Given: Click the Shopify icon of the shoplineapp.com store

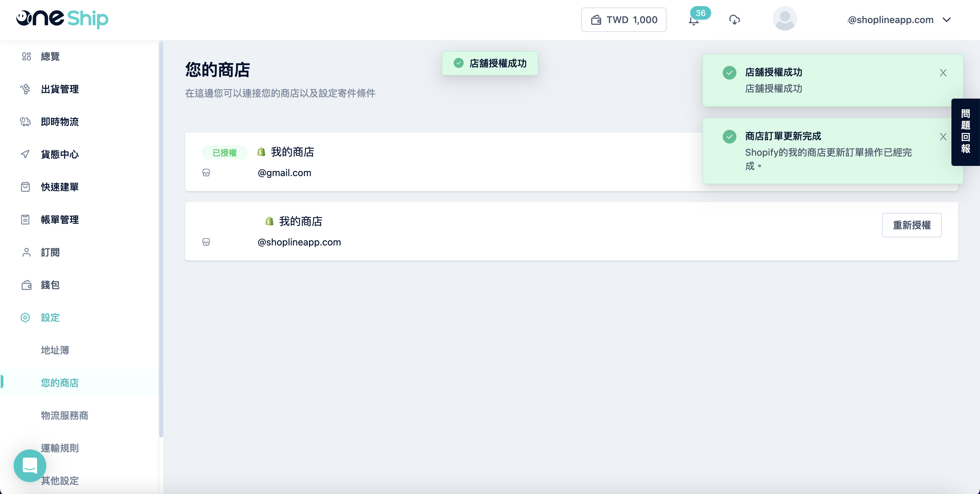Looking at the screenshot, I should 269,221.
